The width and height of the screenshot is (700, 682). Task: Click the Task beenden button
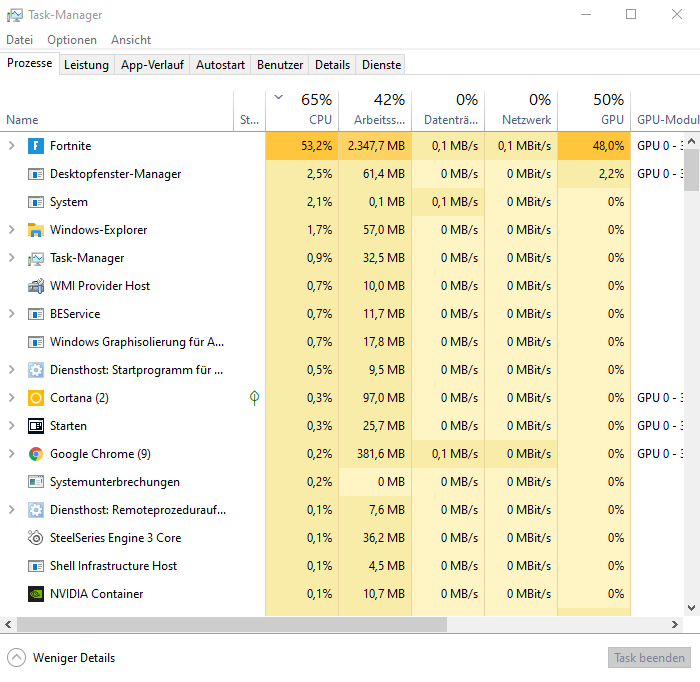[x=649, y=658]
